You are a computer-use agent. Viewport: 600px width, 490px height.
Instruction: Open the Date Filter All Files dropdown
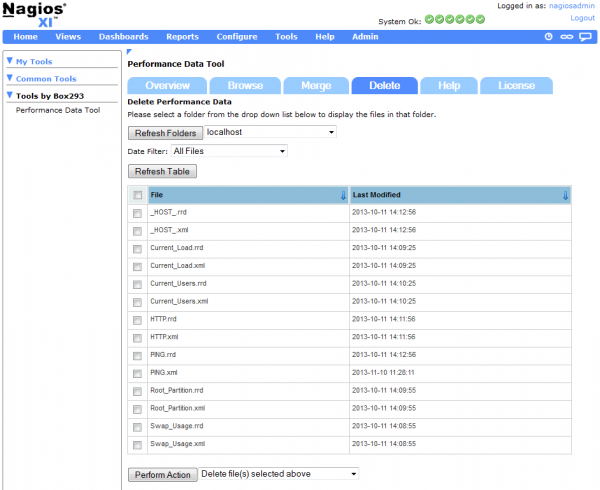point(229,151)
